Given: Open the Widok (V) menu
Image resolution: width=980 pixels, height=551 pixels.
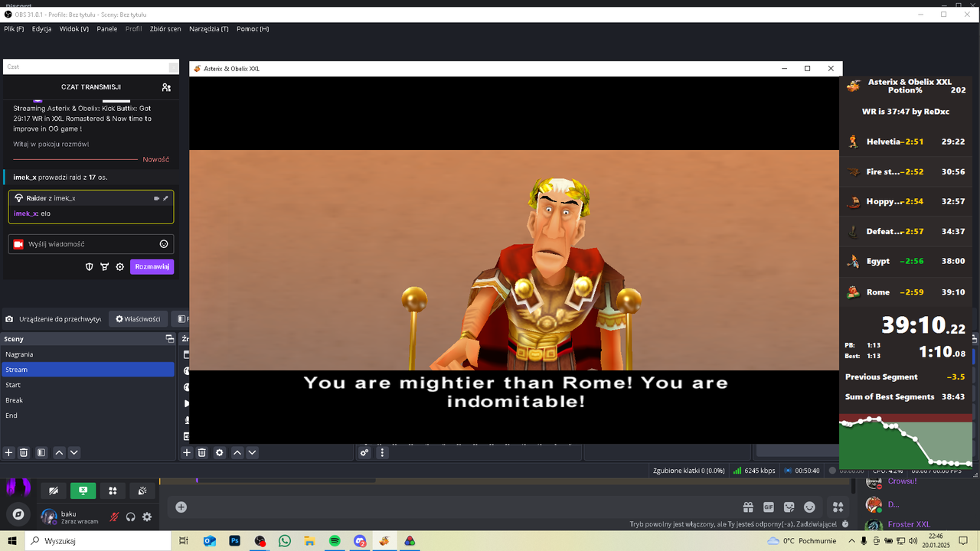Looking at the screenshot, I should click(x=74, y=29).
